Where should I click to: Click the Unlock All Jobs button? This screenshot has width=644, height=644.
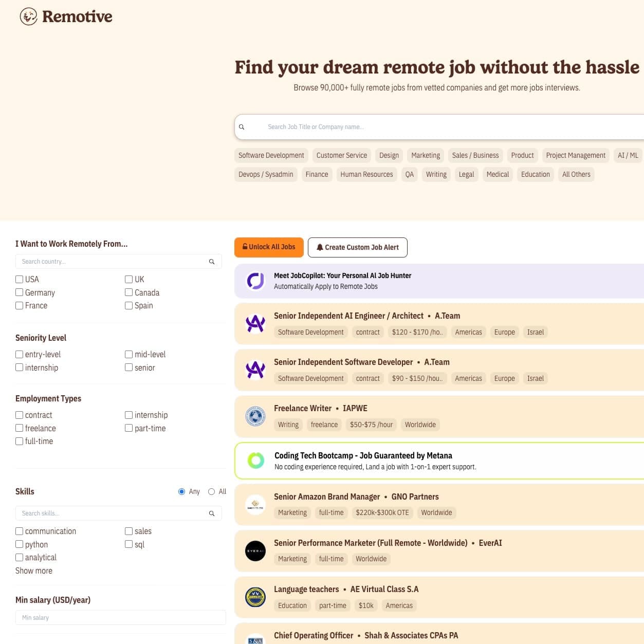(x=268, y=247)
